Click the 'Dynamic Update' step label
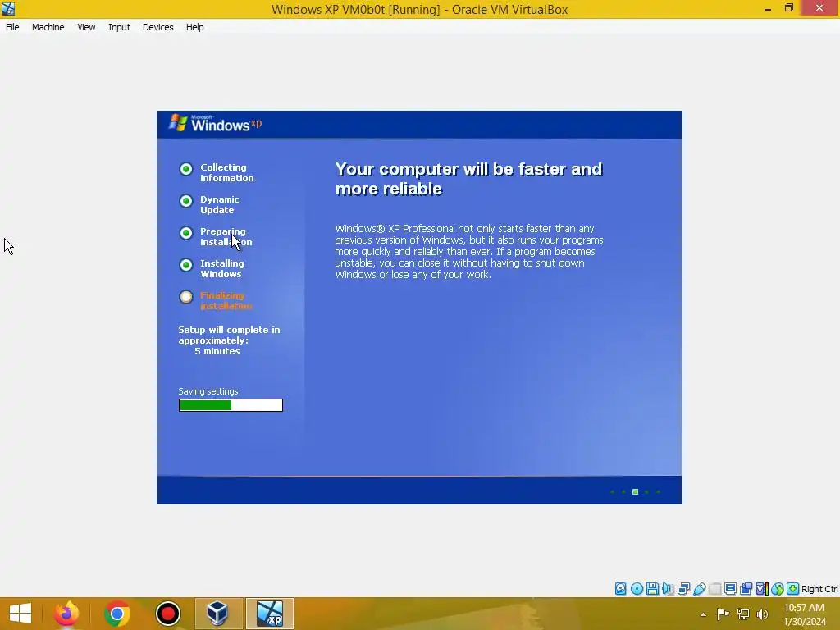This screenshot has width=840, height=630. (220, 204)
